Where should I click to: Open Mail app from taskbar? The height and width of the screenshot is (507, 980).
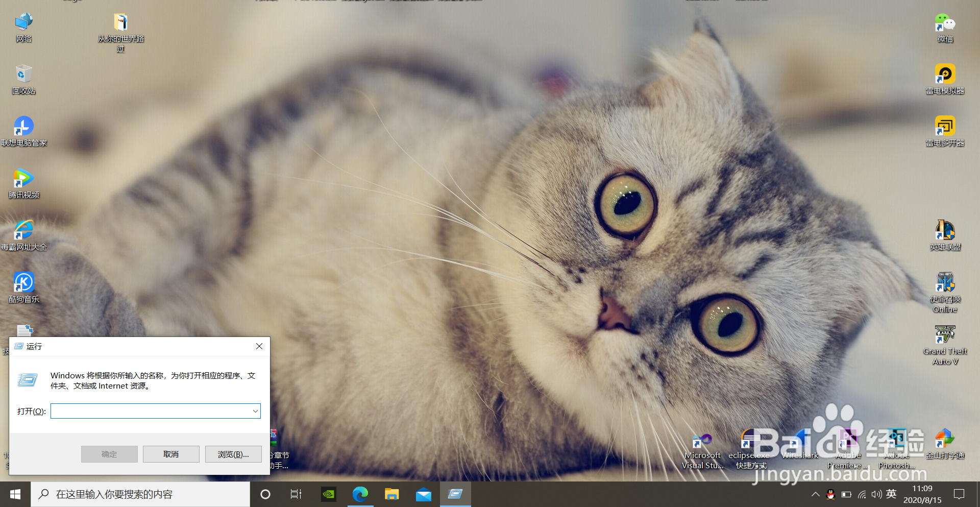[x=424, y=494]
